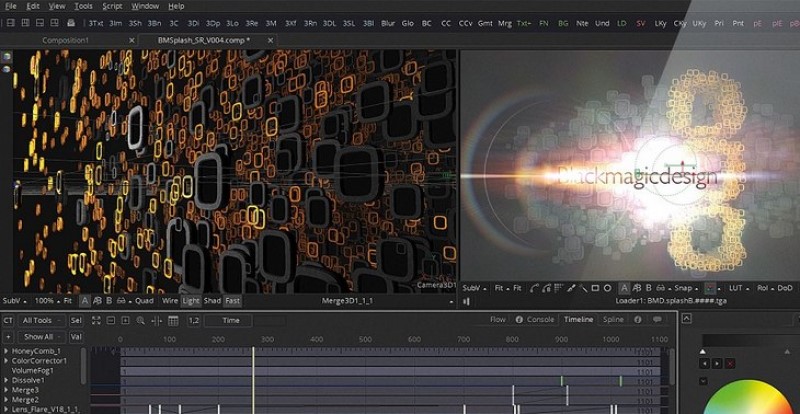
Task: Open the Tools menu
Action: click(x=83, y=6)
